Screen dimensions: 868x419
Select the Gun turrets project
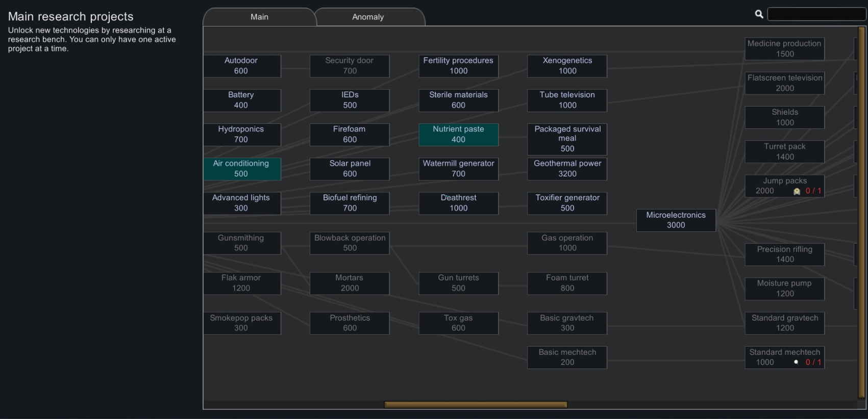tap(458, 283)
